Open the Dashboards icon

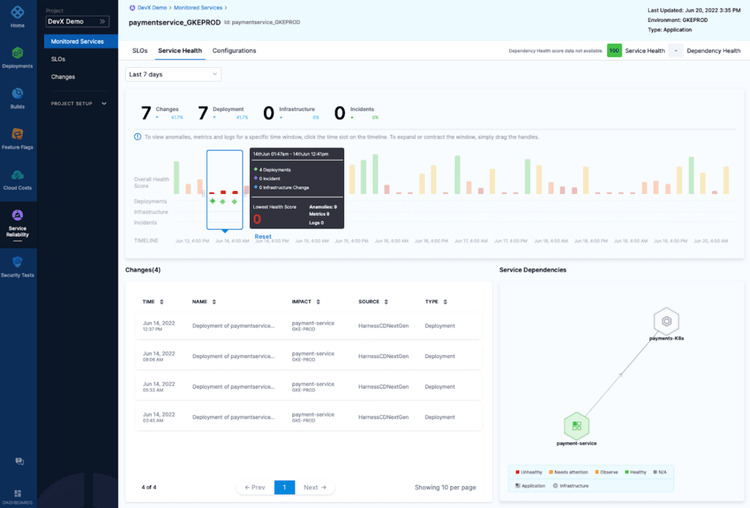coord(17,497)
